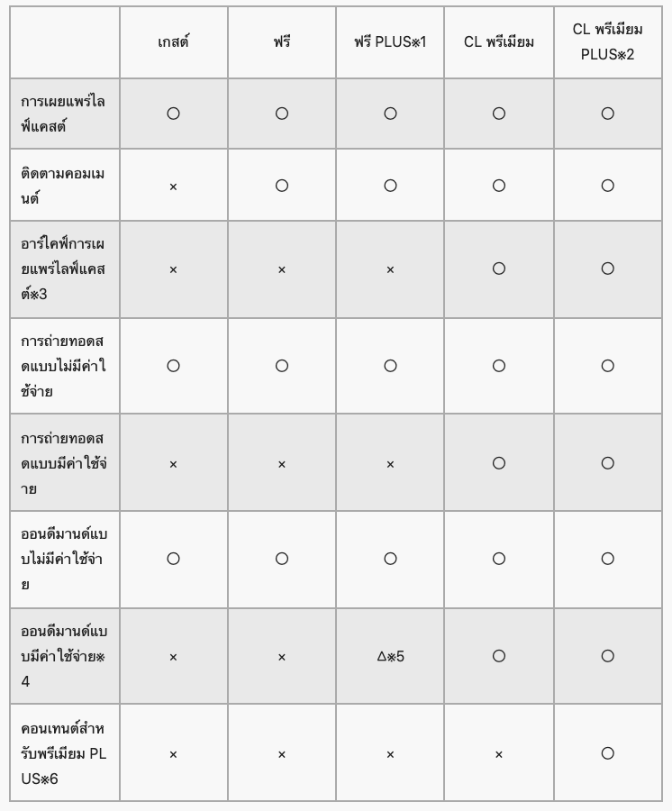Click the × under เกสต์ in ติดตามคอมเมนต์ row
The height and width of the screenshot is (811, 672).
pos(173,187)
